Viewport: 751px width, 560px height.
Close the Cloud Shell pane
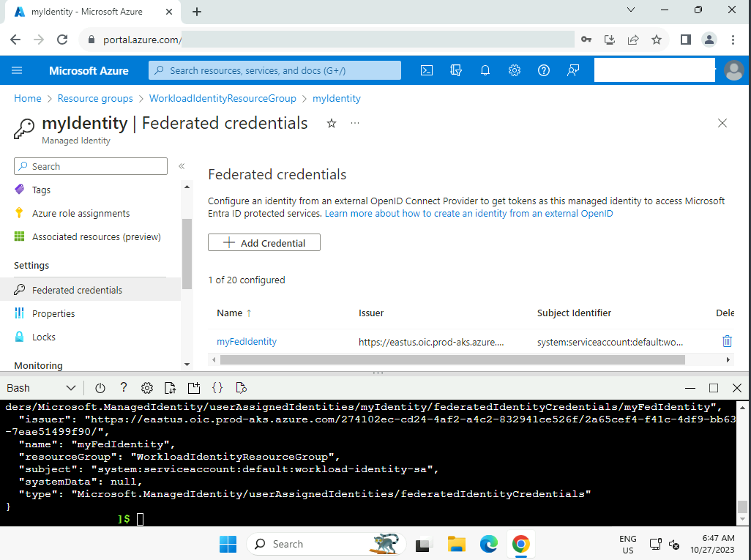(737, 388)
